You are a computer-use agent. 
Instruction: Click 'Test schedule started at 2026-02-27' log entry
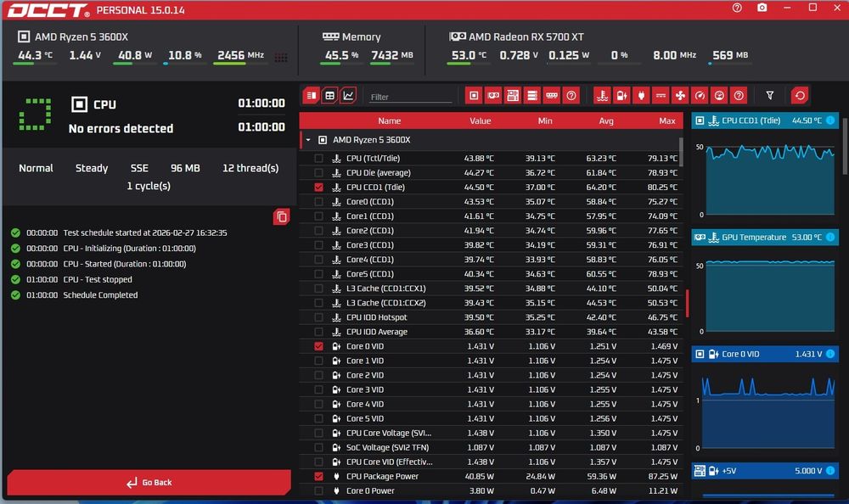click(145, 232)
